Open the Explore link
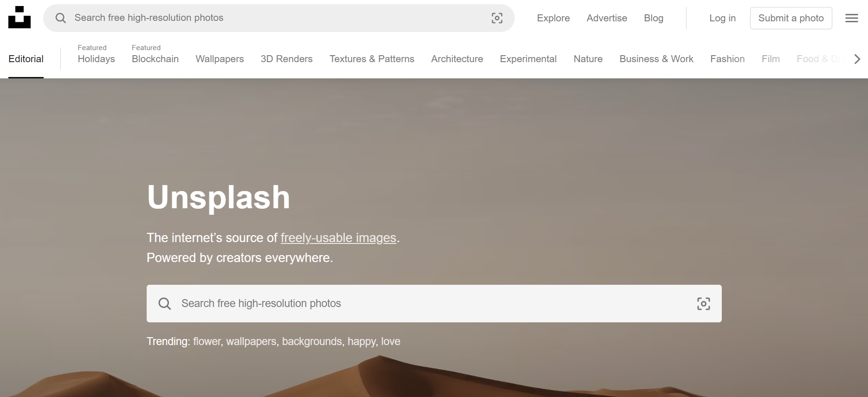Viewport: 868px width, 397px height. (553, 18)
